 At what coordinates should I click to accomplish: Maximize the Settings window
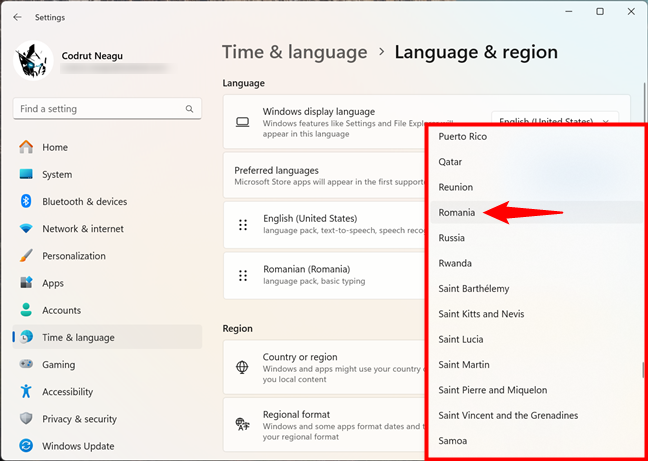click(x=600, y=12)
